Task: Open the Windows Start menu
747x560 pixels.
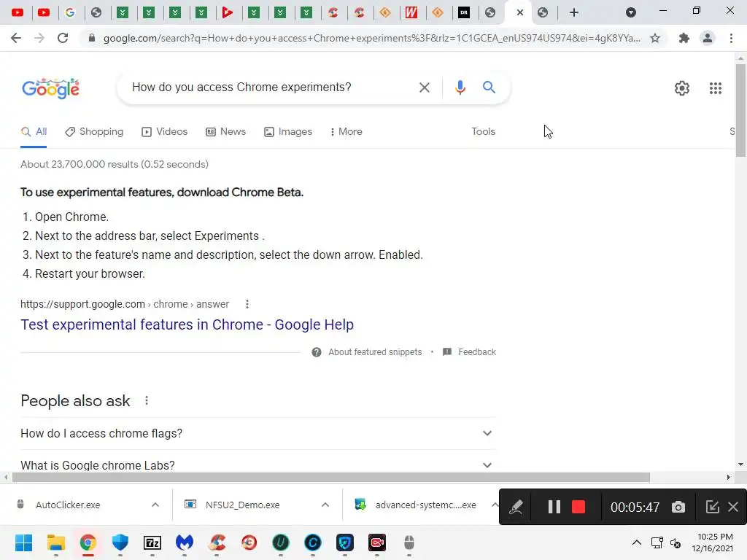Action: 24,542
